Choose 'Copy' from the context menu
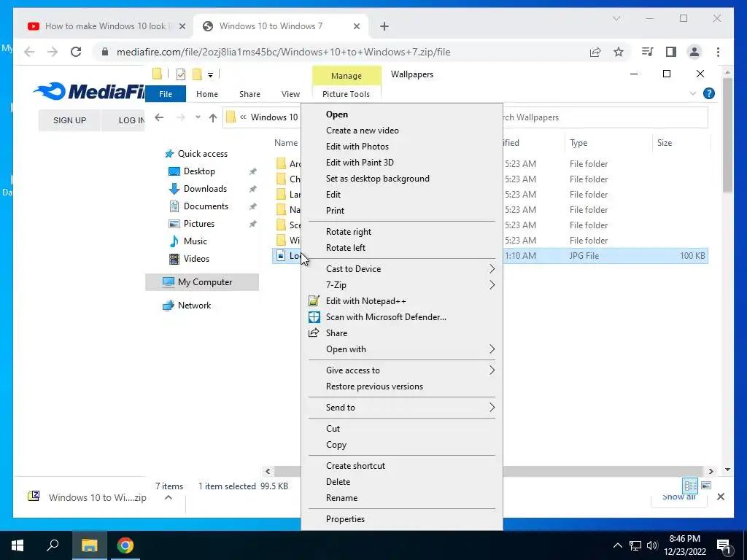 pyautogui.click(x=336, y=445)
